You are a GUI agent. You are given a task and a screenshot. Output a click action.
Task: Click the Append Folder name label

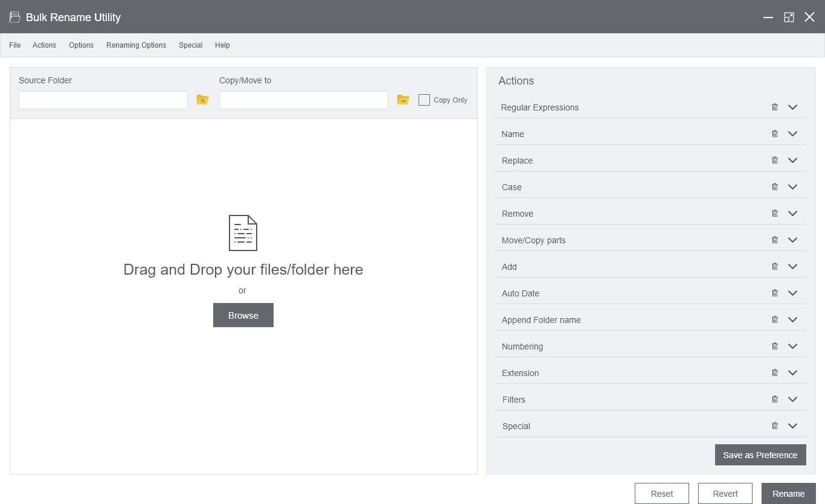pyautogui.click(x=541, y=320)
